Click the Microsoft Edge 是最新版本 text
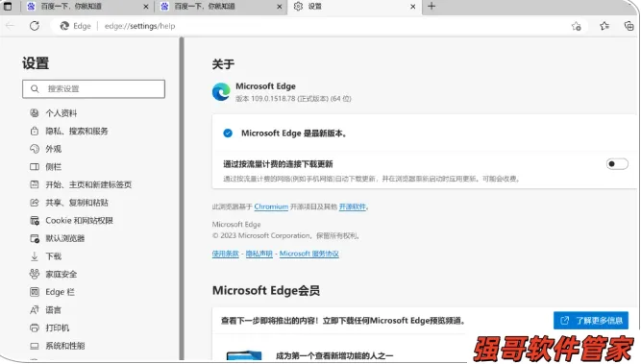This screenshot has width=641, height=364. tap(294, 133)
